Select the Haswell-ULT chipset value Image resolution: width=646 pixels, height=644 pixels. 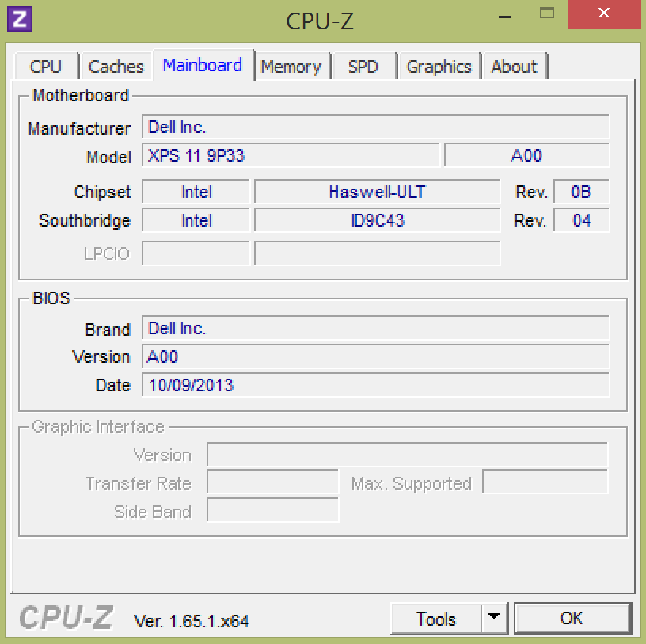coord(377,192)
